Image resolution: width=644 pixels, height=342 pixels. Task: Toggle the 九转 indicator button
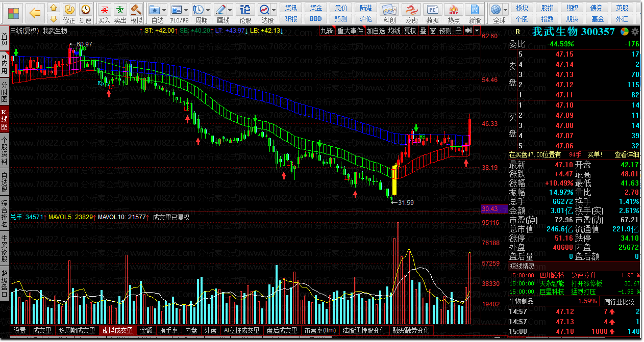327,31
